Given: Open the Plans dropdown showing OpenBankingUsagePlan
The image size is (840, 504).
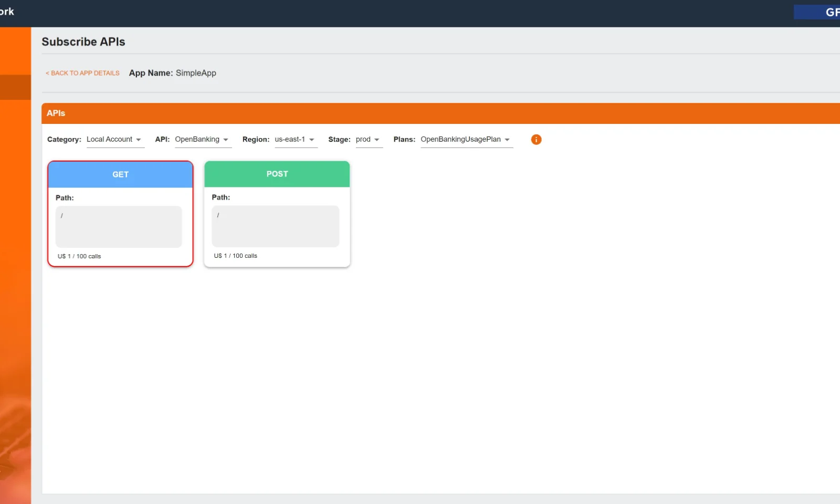Looking at the screenshot, I should pos(466,139).
